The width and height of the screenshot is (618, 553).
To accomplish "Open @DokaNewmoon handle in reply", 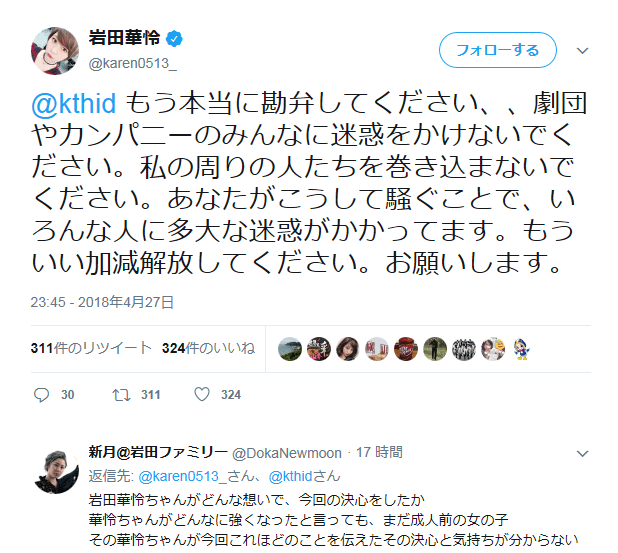I will [x=287, y=453].
